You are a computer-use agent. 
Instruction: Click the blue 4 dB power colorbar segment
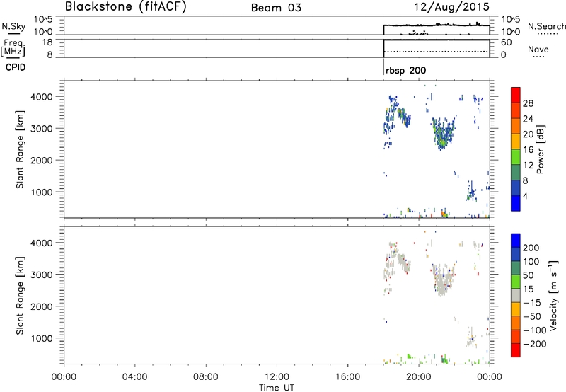(516, 203)
